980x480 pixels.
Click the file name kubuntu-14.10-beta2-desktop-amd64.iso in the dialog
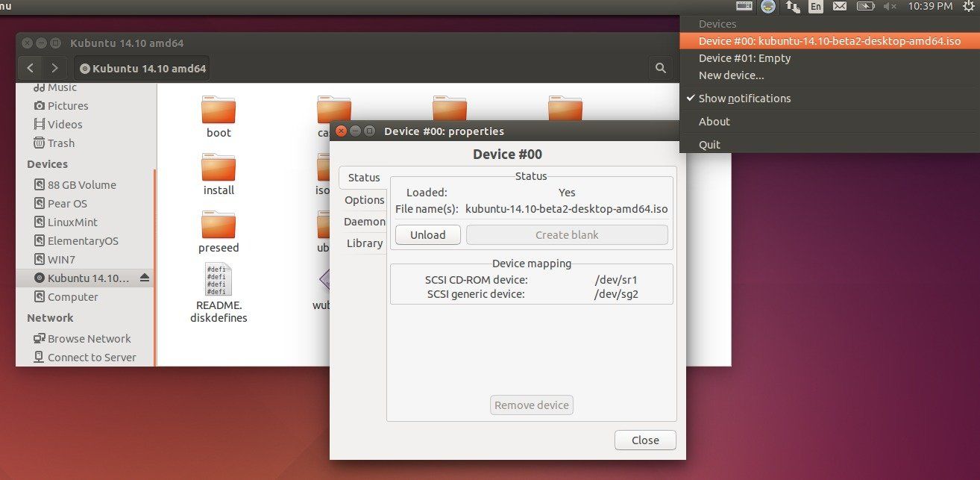point(566,209)
